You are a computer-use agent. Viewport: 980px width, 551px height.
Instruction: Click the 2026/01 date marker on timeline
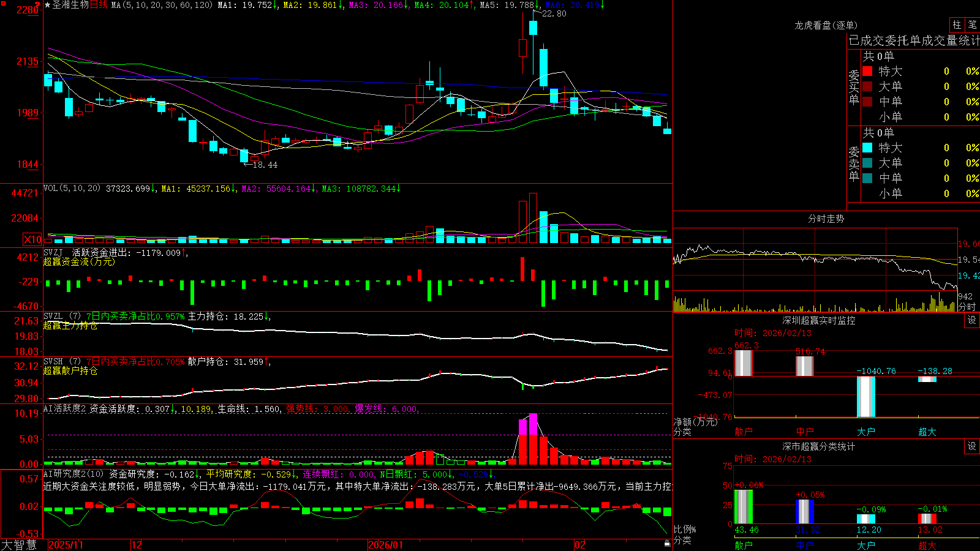click(x=386, y=545)
